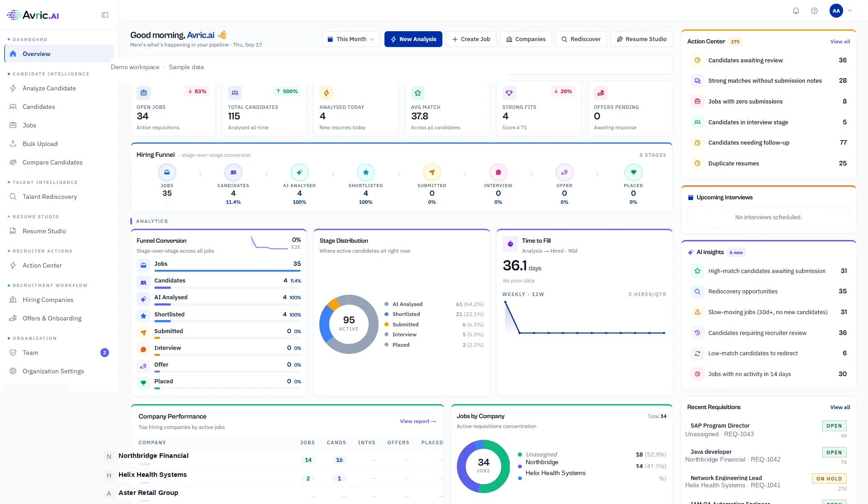
Task: Click the Jobs stage icon in Hiring Funnel
Action: click(x=167, y=172)
